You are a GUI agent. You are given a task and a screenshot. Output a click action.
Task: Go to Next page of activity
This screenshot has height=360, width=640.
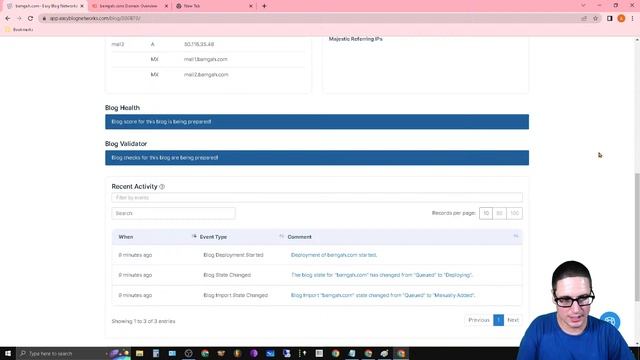513,320
